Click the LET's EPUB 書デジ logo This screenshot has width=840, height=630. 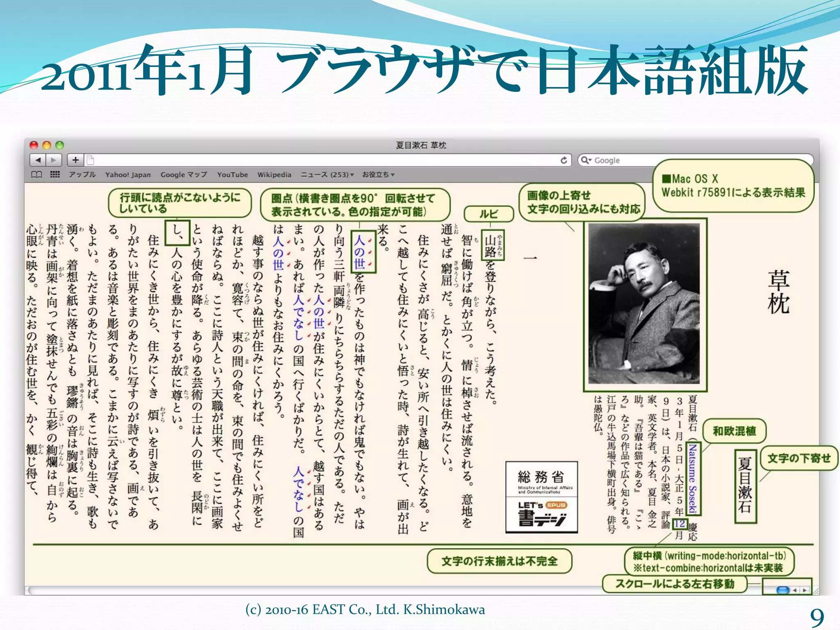click(x=541, y=514)
